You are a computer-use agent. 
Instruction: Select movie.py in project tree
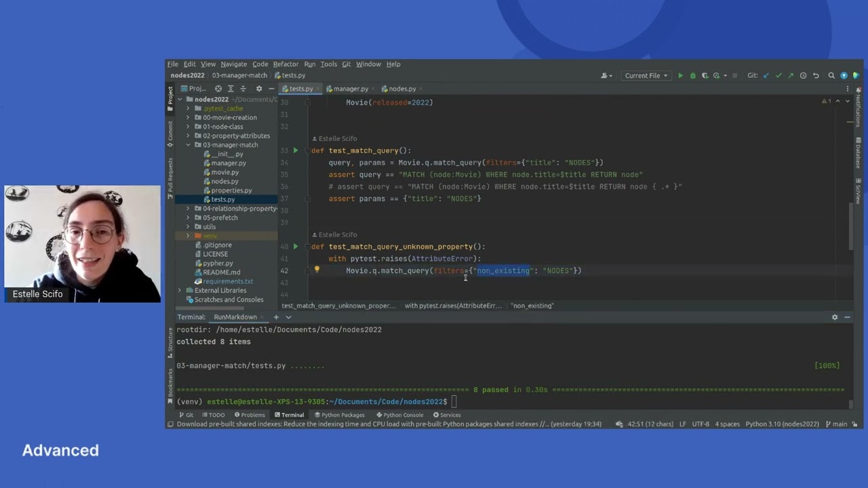[x=224, y=172]
